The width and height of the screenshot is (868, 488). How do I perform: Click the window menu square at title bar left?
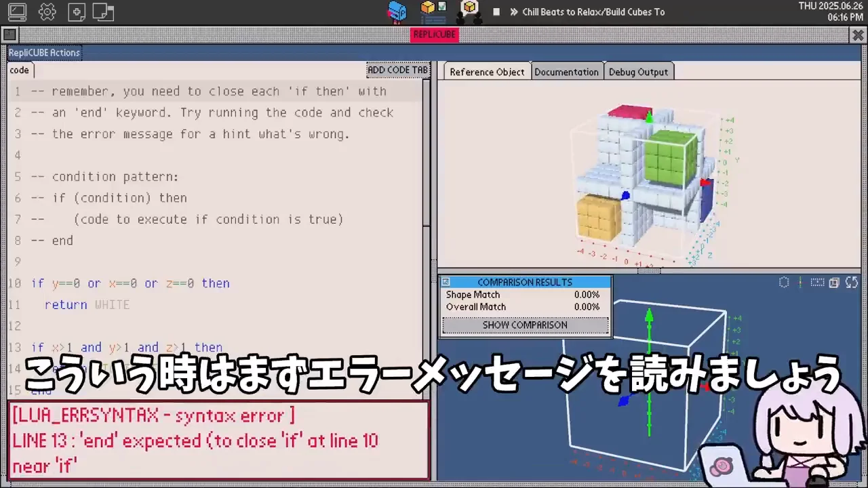[x=9, y=35]
